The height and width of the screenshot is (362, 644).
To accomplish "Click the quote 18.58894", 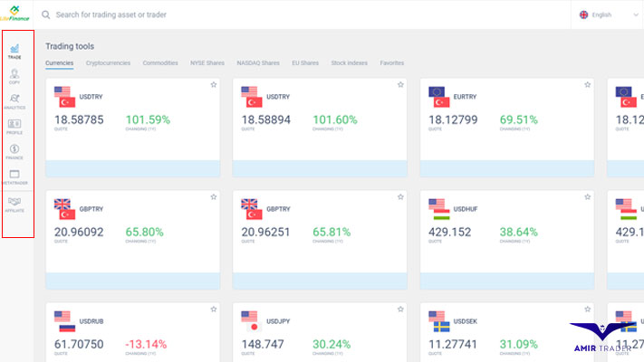I will 265,119.
